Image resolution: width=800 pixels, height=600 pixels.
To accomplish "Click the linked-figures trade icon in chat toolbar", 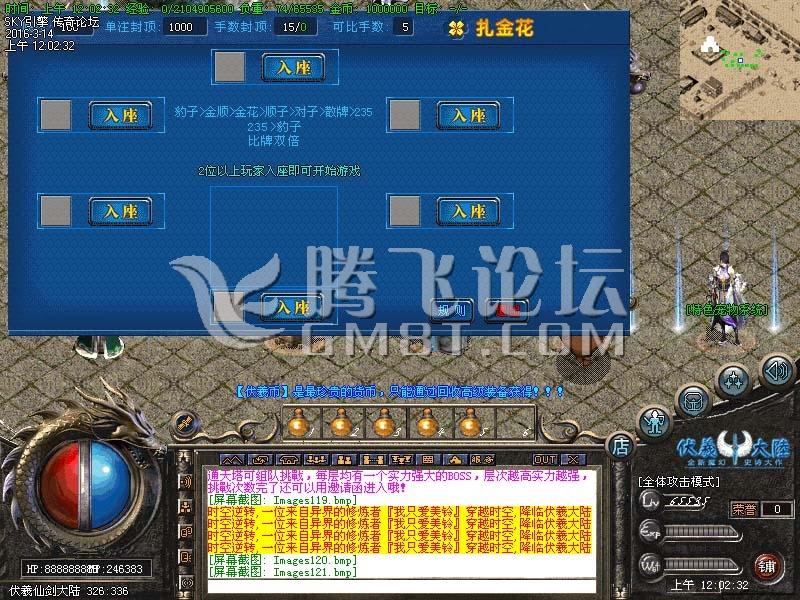I will click(x=372, y=459).
